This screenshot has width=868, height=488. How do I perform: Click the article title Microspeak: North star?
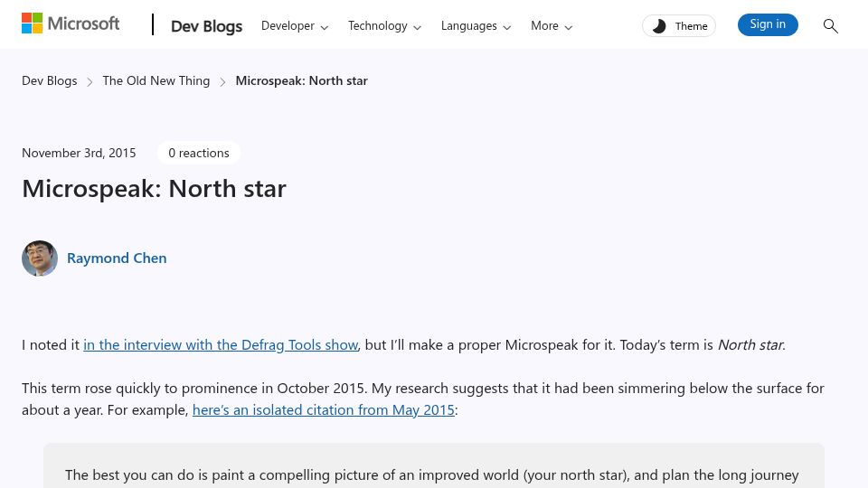154,189
